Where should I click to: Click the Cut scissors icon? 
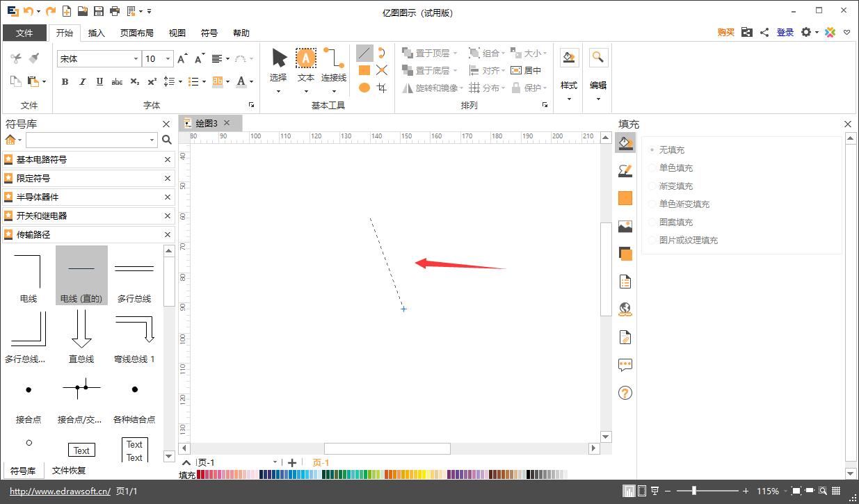(16, 59)
